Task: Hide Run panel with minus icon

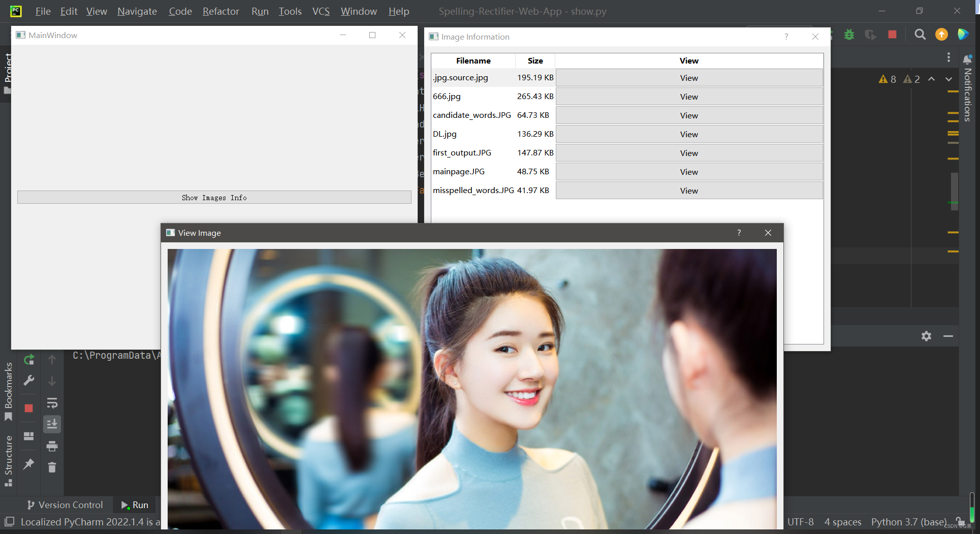Action: pos(948,336)
